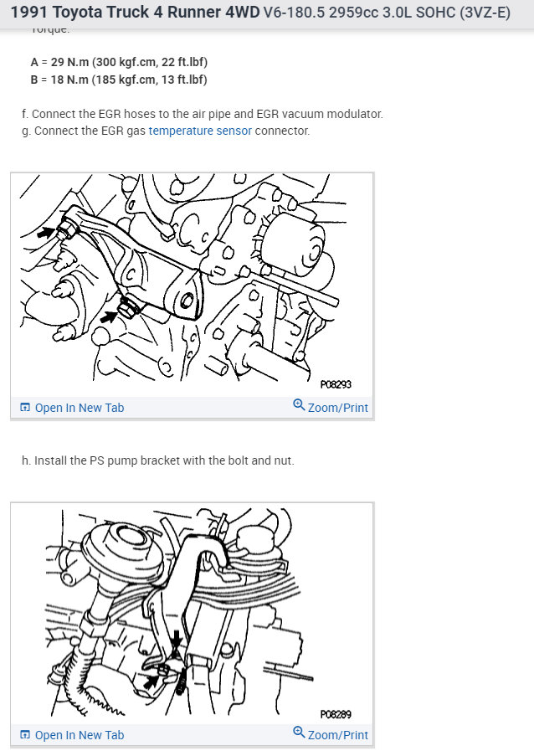This screenshot has height=756, width=534.
Task: Click the P08293 figure label
Action: 336,384
